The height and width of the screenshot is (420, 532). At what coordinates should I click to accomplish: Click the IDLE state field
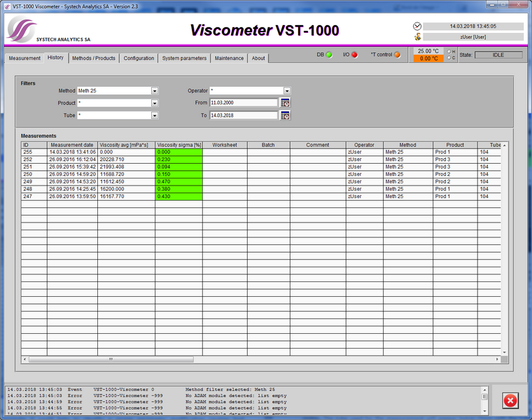498,55
